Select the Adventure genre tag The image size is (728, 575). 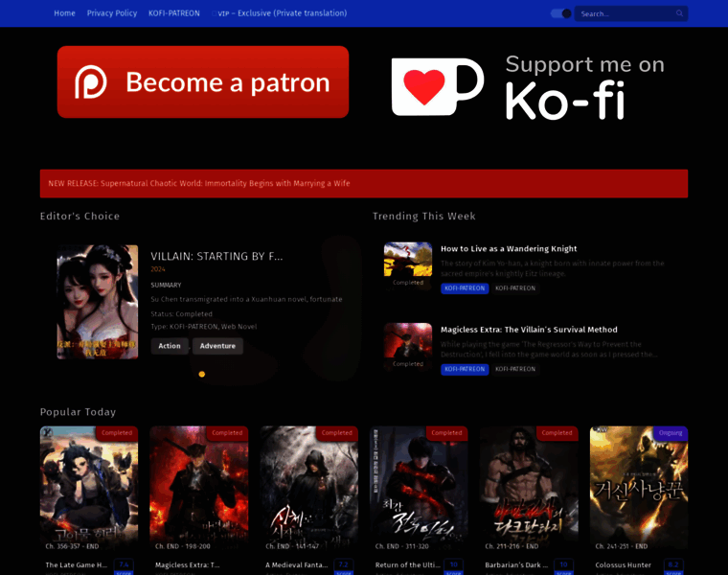217,346
